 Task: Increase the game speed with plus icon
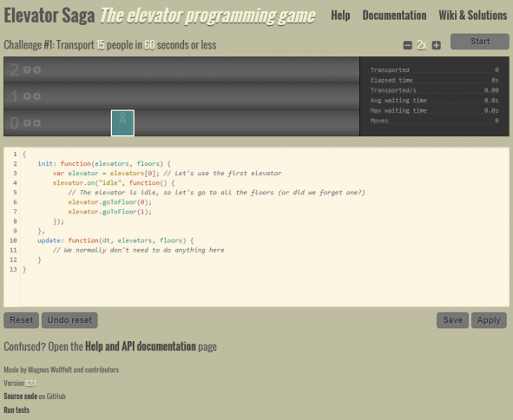point(436,45)
